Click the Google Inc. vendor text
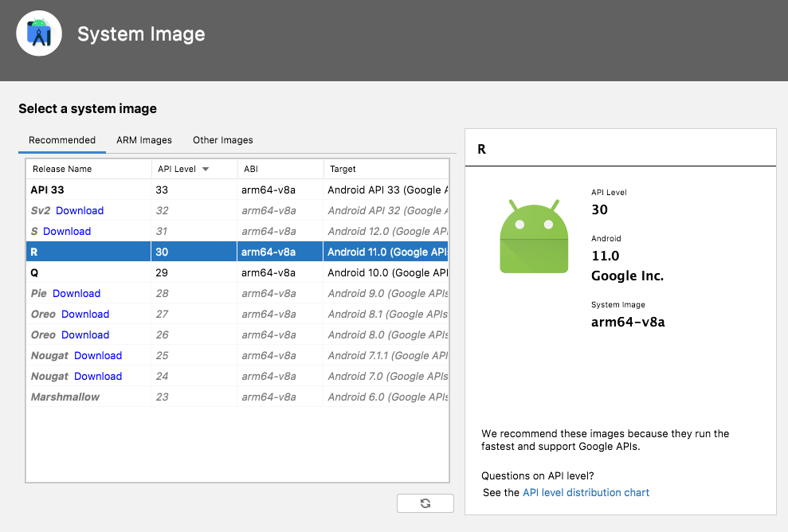788x532 pixels. coord(627,276)
